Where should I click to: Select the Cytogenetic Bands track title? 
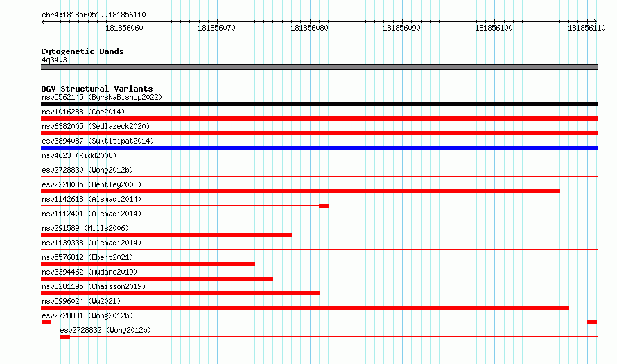click(x=82, y=51)
